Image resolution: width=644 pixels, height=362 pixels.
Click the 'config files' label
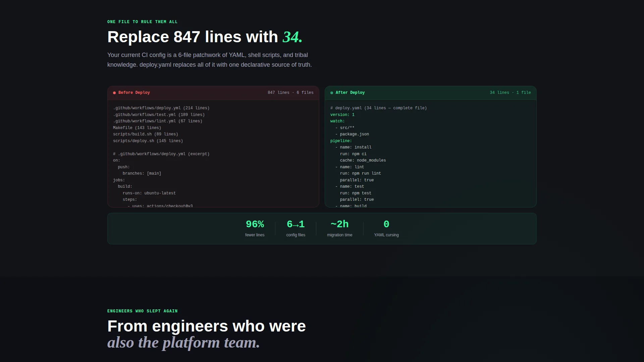click(296, 235)
